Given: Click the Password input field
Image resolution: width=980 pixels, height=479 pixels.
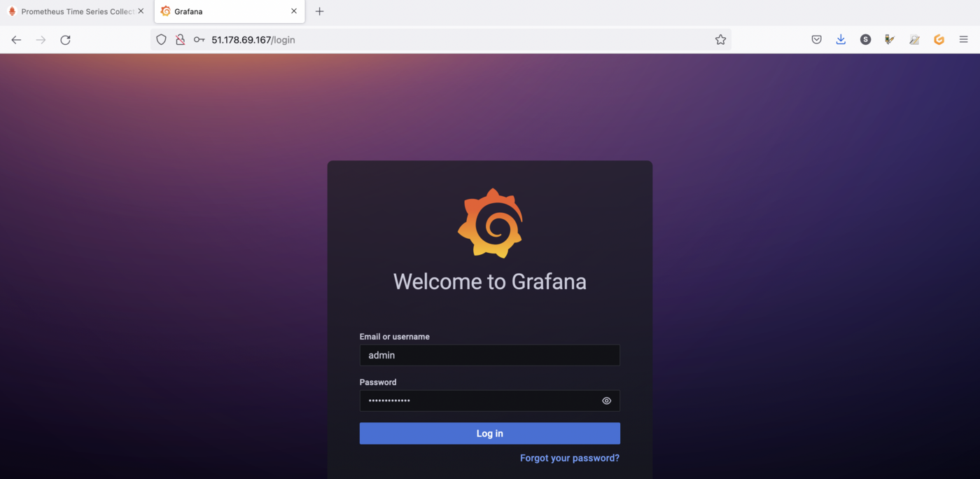Looking at the screenshot, I should pos(483,400).
